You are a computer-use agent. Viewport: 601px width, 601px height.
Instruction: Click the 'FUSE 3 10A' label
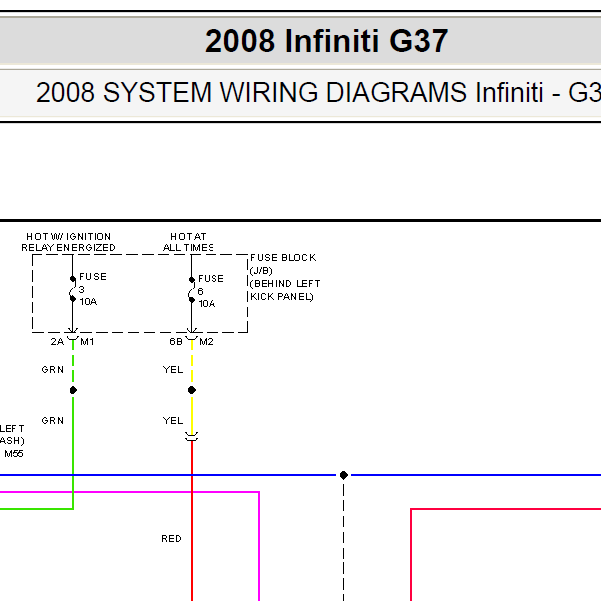point(93,289)
